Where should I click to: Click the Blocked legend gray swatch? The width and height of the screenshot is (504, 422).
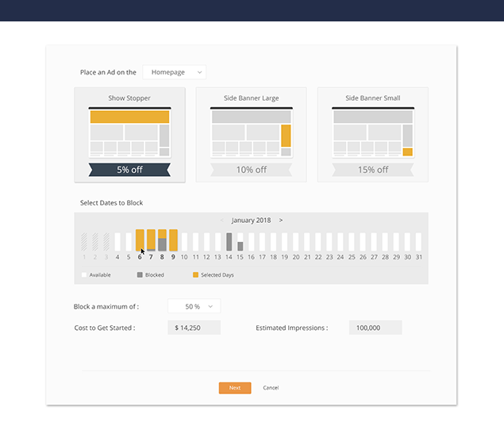click(140, 275)
